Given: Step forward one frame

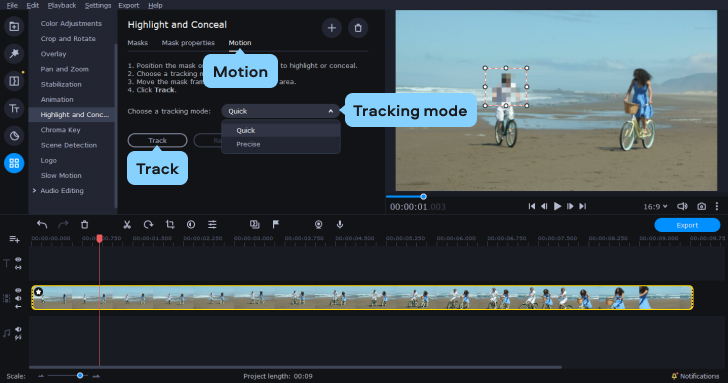Looking at the screenshot, I should click(570, 206).
